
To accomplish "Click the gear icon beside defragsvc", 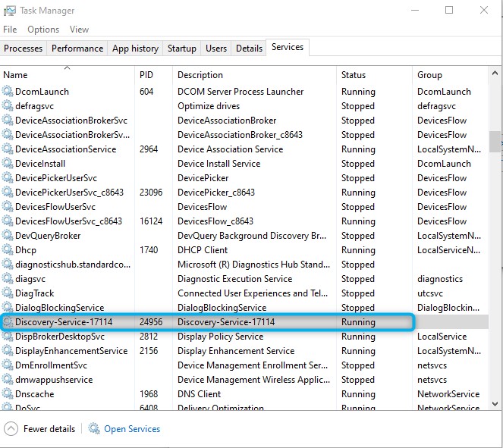I will [x=8, y=106].
